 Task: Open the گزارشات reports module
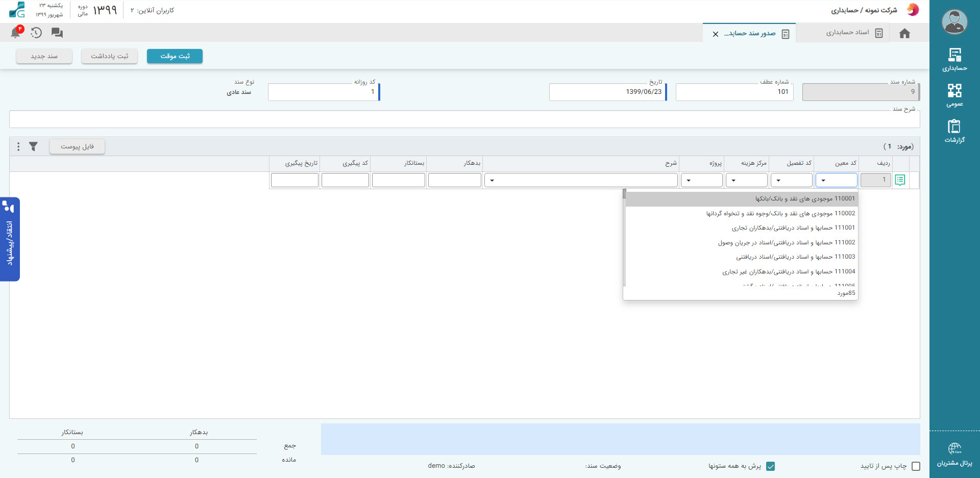pos(954,131)
